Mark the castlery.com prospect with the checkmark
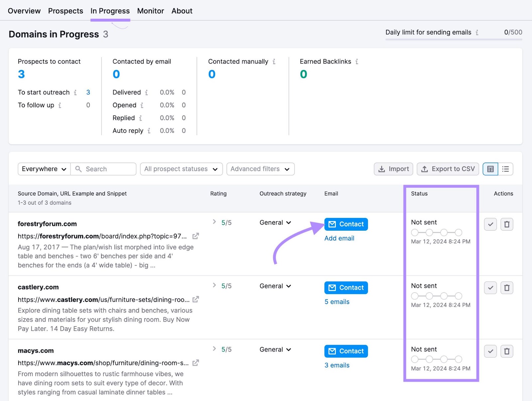The image size is (532, 401). (490, 288)
